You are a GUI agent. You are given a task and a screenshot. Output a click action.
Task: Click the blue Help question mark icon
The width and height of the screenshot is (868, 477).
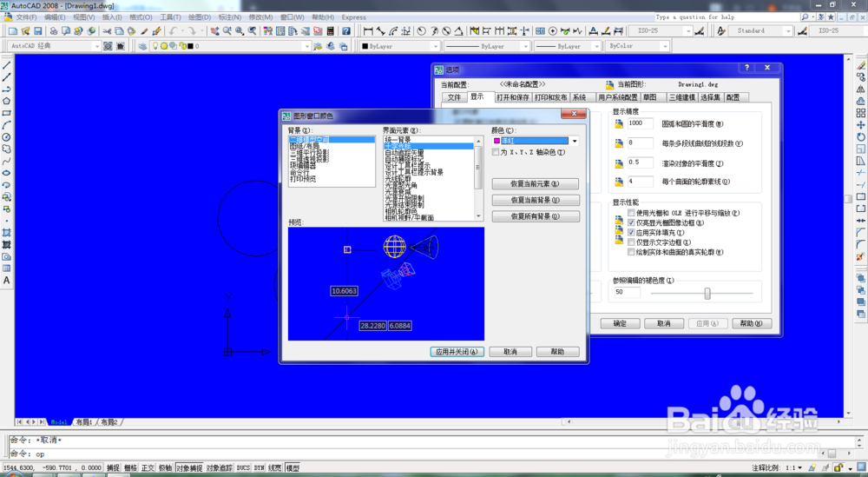(346, 31)
